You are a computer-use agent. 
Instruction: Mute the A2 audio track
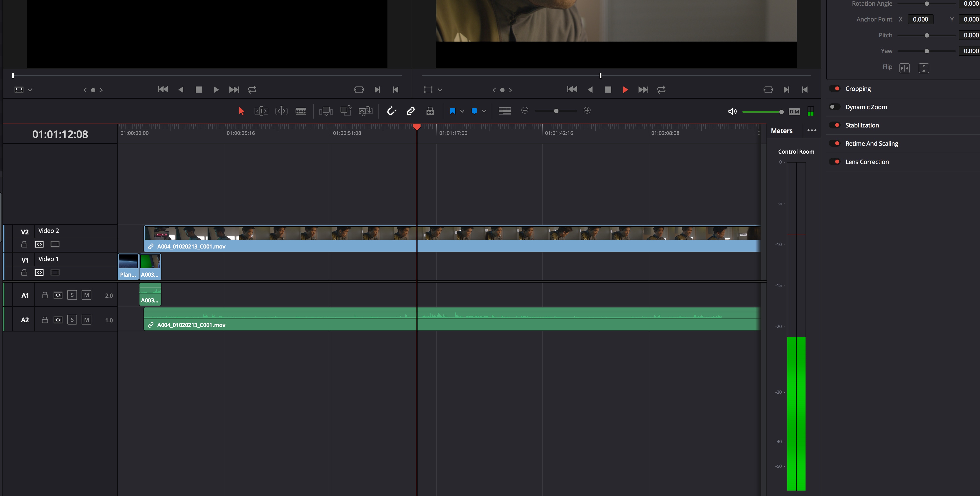(86, 320)
